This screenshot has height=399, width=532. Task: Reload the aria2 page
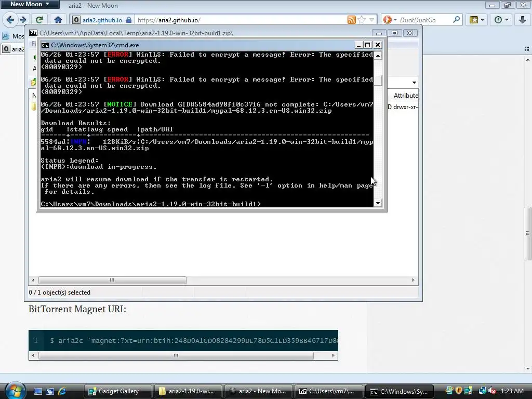39,20
